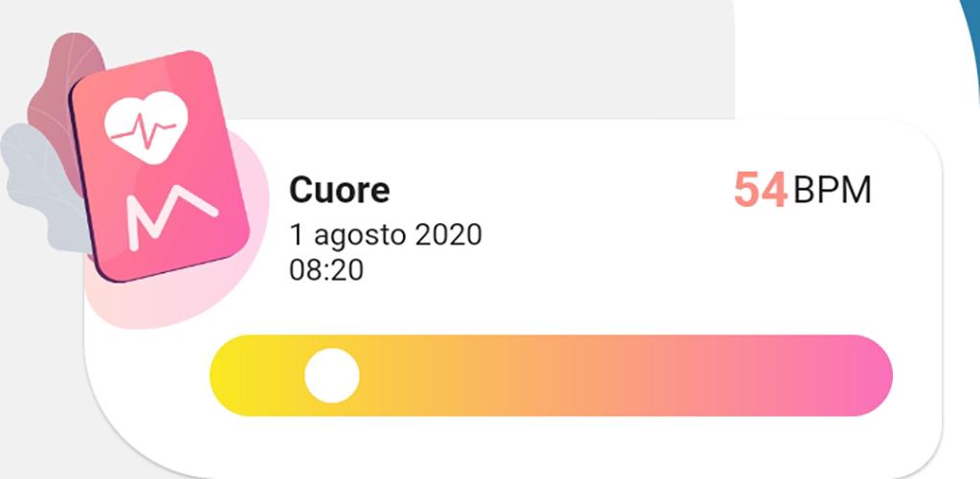
Task: Select the Cuore title
Action: tap(340, 190)
